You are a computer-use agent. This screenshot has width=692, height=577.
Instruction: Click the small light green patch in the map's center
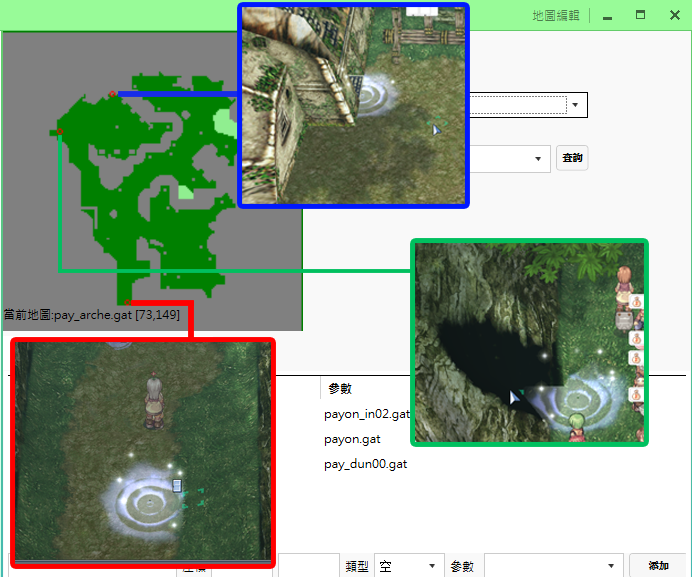click(x=186, y=191)
